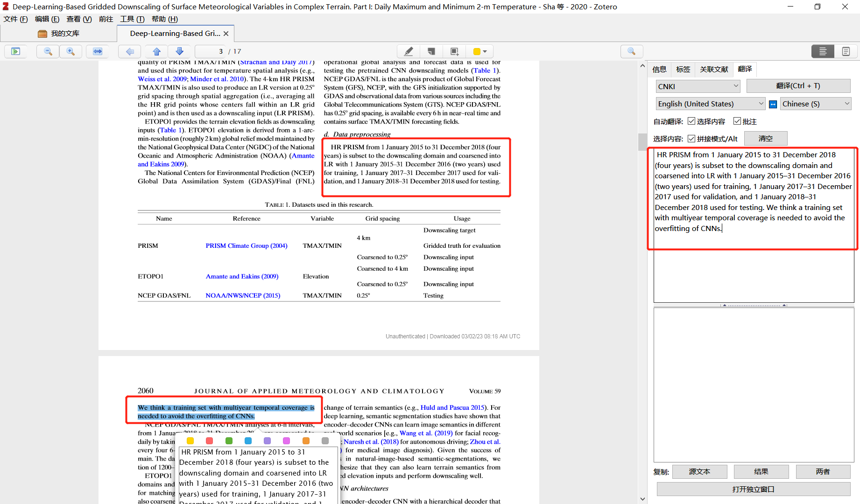Show the notes pane view
Screen dimensions: 860x504
(x=846, y=51)
